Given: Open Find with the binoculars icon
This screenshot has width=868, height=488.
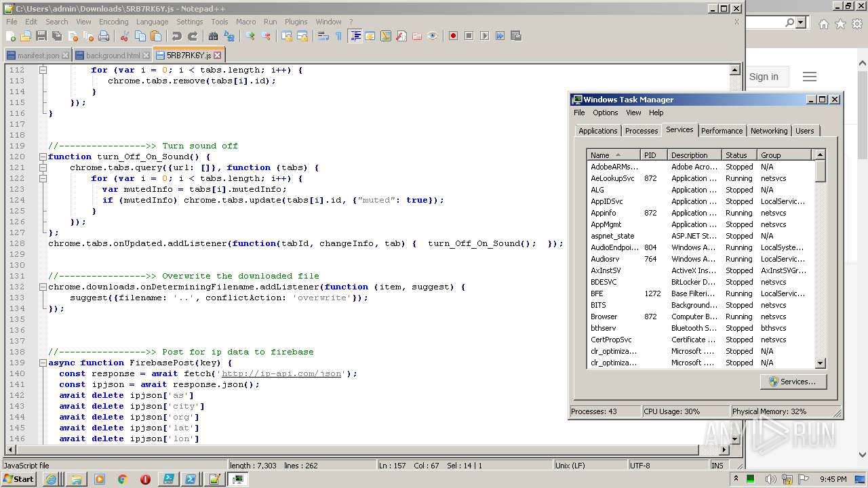Looking at the screenshot, I should tap(213, 36).
